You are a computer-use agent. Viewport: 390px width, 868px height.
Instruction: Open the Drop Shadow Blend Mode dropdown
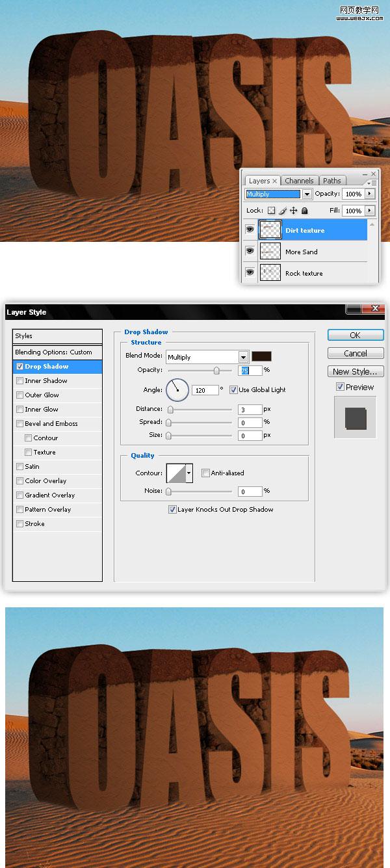(243, 357)
